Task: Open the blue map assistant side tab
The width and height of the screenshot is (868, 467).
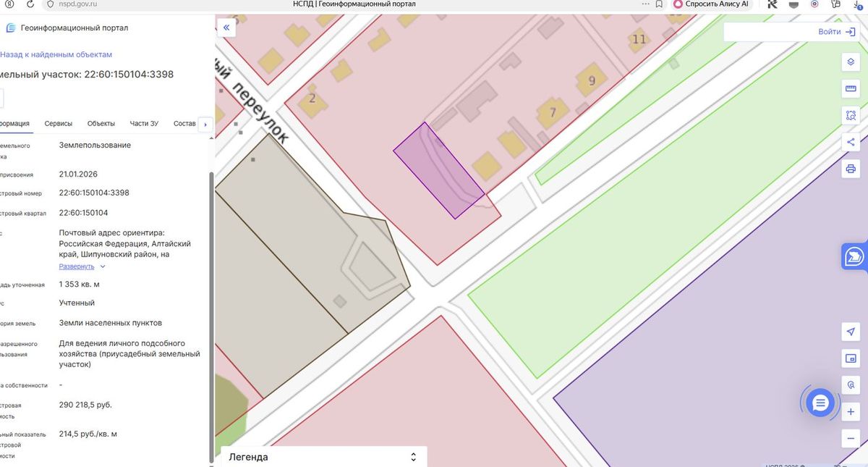Action: coord(855,257)
